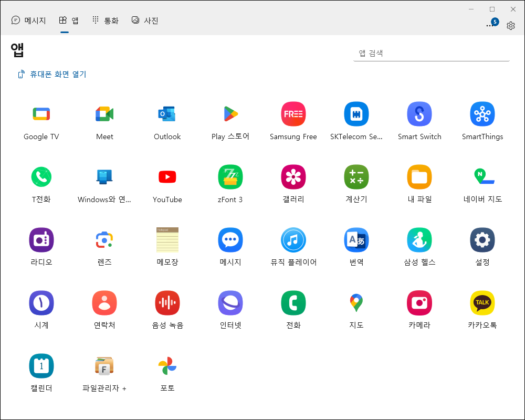Open the 메모장 notepad app

(x=167, y=240)
